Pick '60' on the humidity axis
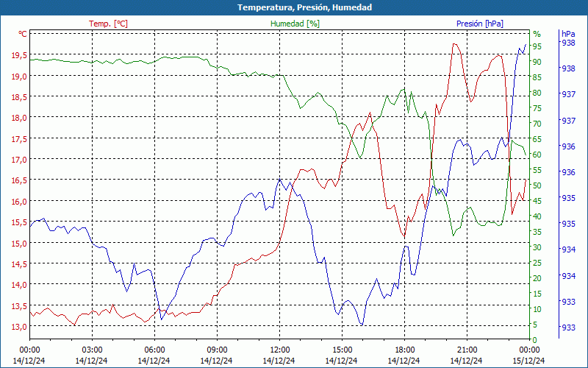This screenshot has width=588, height=368. (x=537, y=155)
